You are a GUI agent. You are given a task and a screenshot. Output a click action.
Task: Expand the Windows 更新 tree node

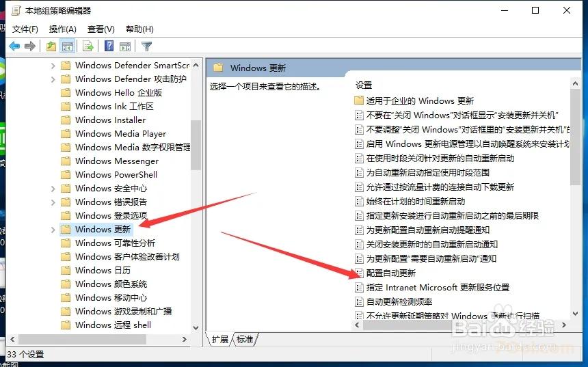coord(53,230)
